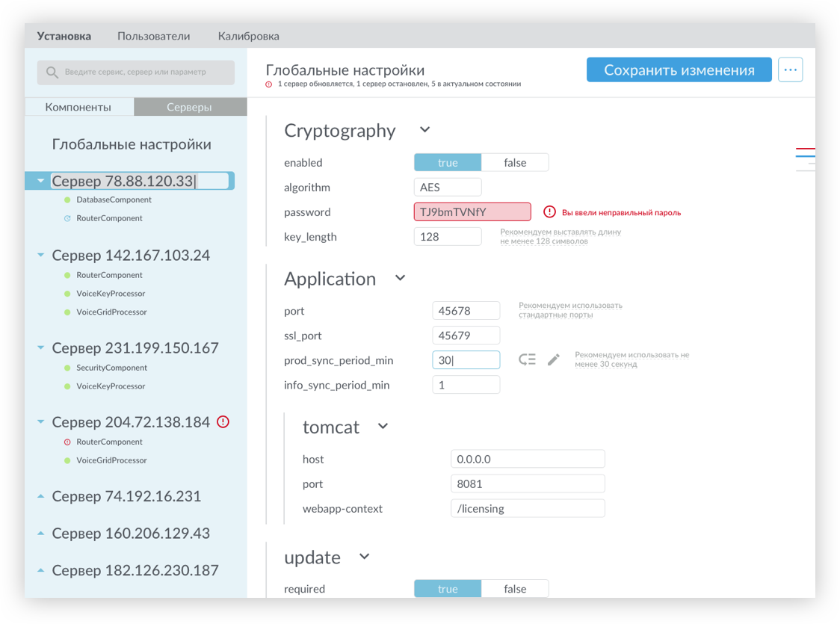Select the Компоненты sidebar tab
840x624 pixels.
78,107
